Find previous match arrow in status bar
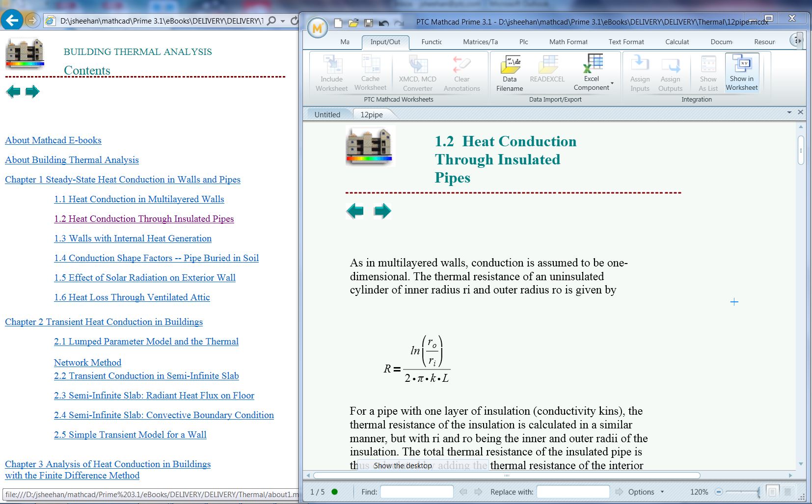Image resolution: width=812 pixels, height=504 pixels. coord(463,492)
